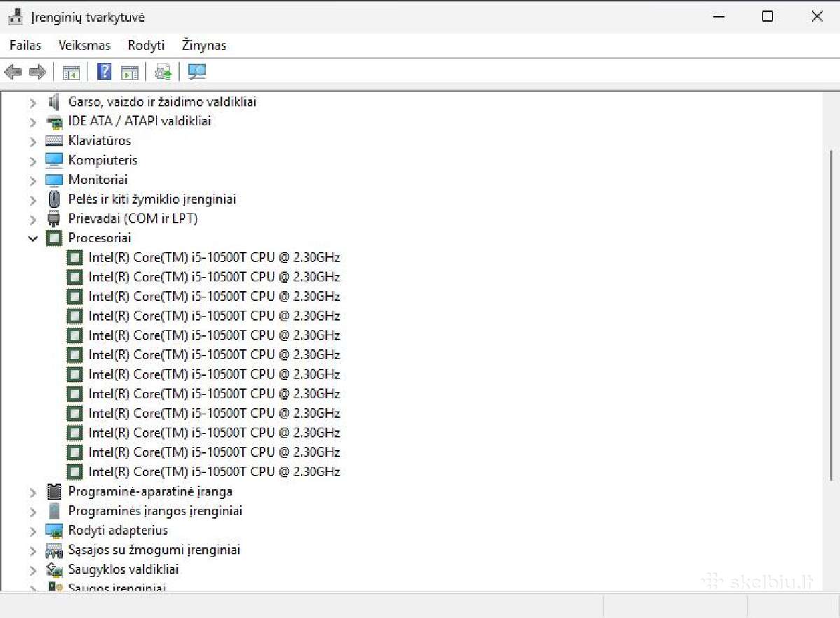Image resolution: width=840 pixels, height=618 pixels.
Task: Click the Back arrow in the toolbar
Action: (13, 71)
